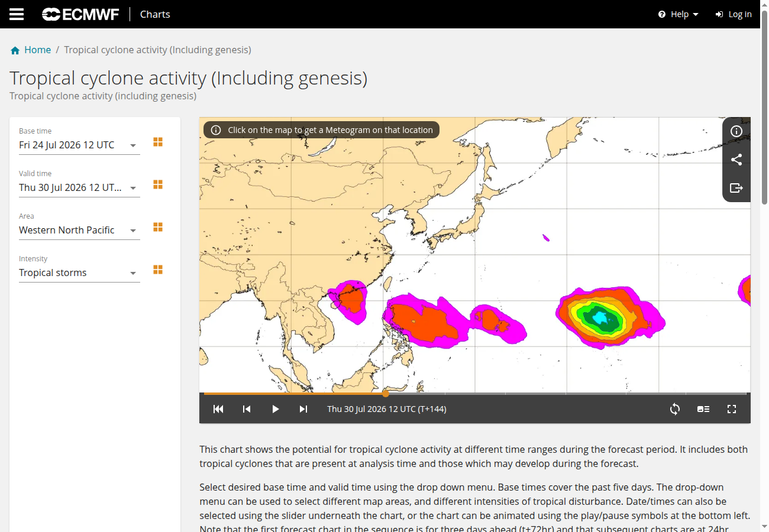Jump to first frame of animation
This screenshot has height=532, width=769.
click(218, 409)
